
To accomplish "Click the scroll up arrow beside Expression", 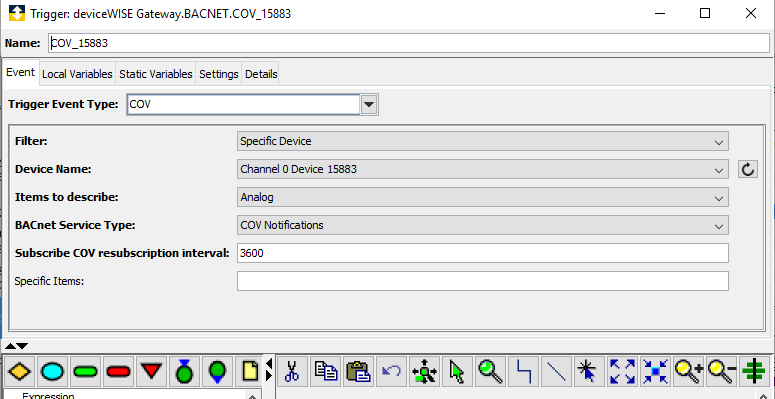I will [x=254, y=396].
